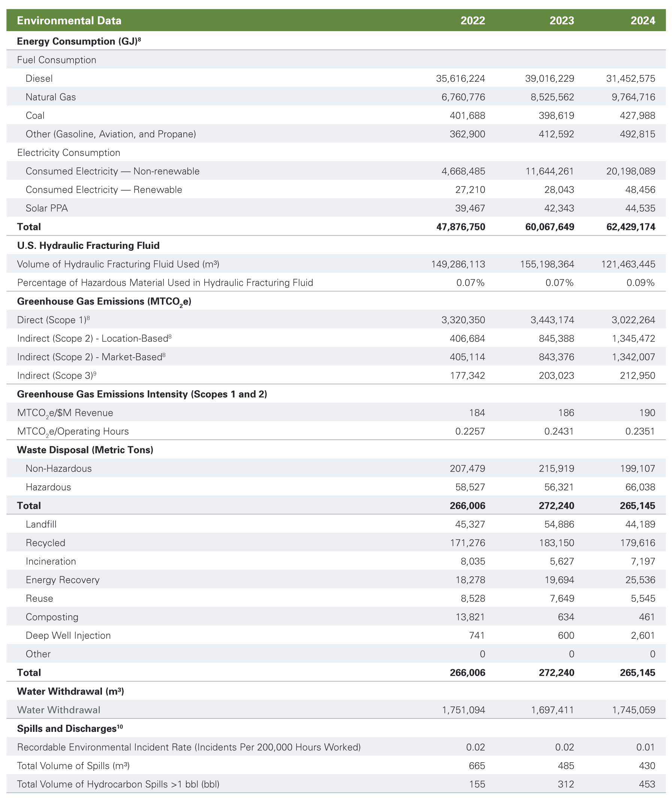The height and width of the screenshot is (805, 672).
Task: Select Water Withdrawal 2023 value 1,697,411
Action: (x=552, y=710)
